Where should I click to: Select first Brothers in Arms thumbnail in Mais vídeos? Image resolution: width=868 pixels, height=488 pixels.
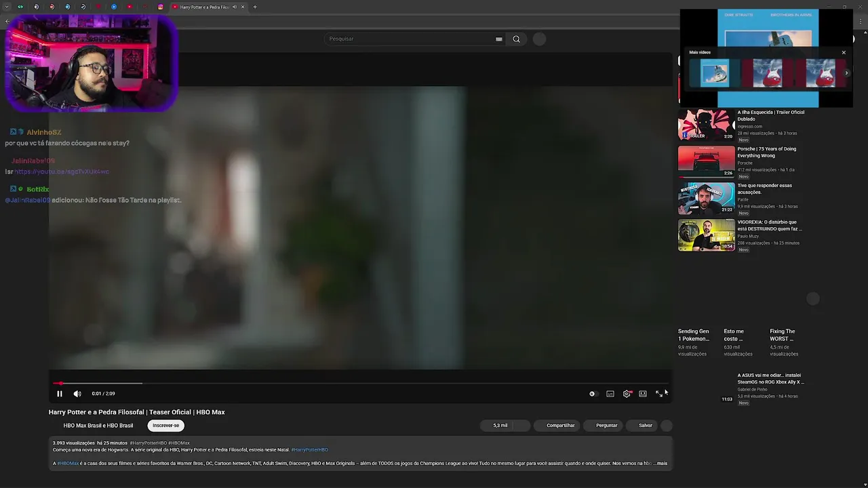[714, 73]
